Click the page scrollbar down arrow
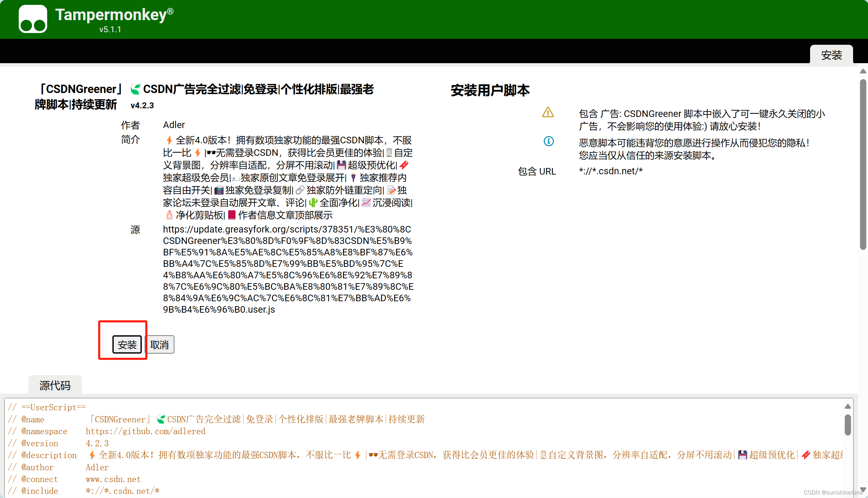Screen dimensions: 868x498 click(x=863, y=490)
